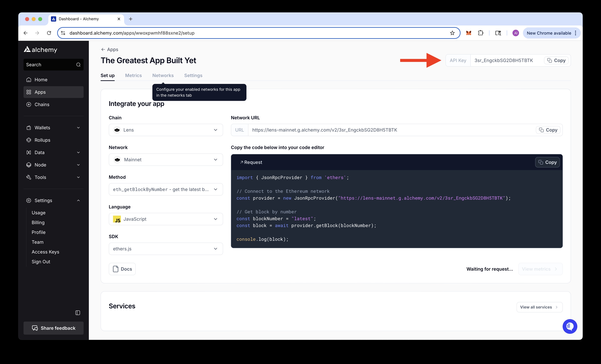Click the app title The Greatest App Built Yet
Screen dimensions: 601x364
[148, 60]
